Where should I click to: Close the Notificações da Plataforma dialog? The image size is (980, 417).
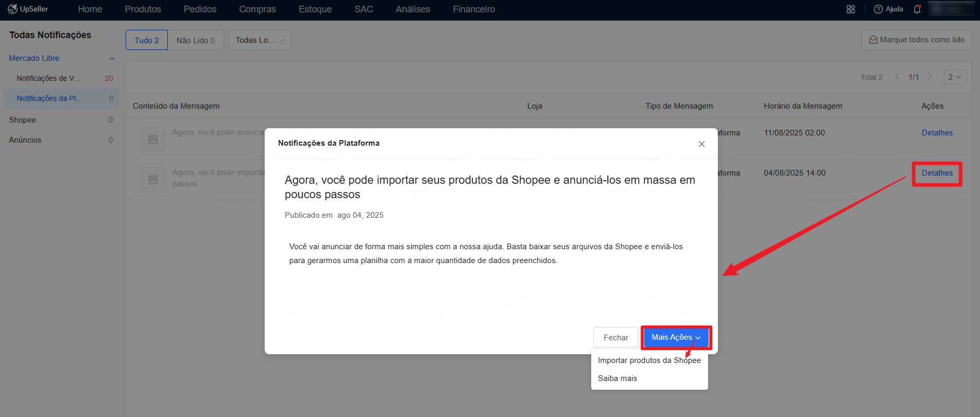click(701, 144)
